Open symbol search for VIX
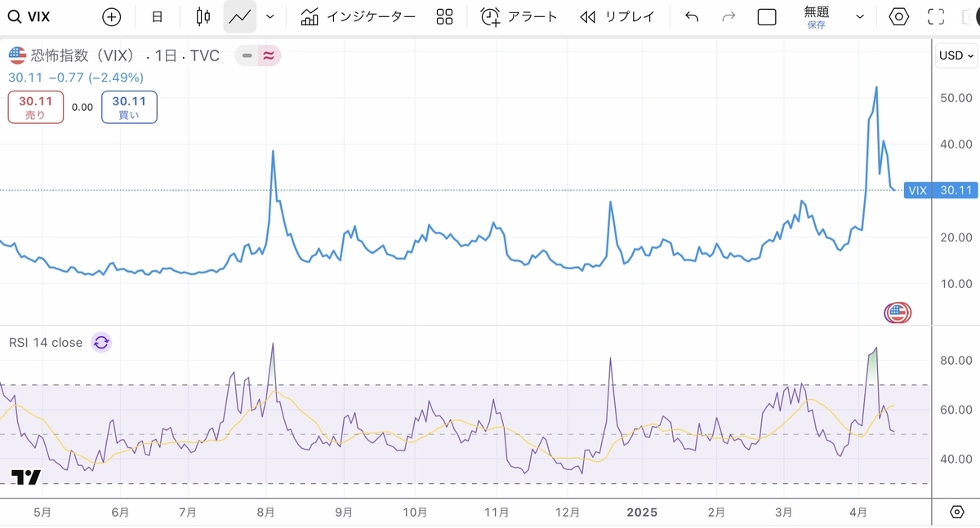Screen dimensions: 980x528 29,16
